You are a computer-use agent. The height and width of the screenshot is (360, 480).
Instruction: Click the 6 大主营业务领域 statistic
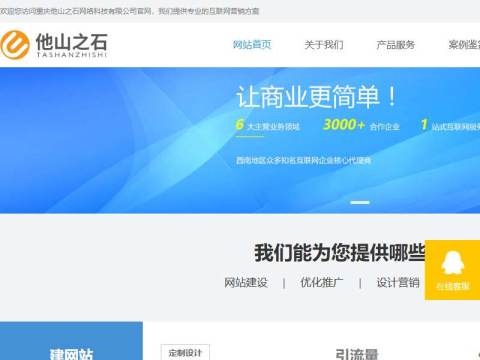(268, 125)
